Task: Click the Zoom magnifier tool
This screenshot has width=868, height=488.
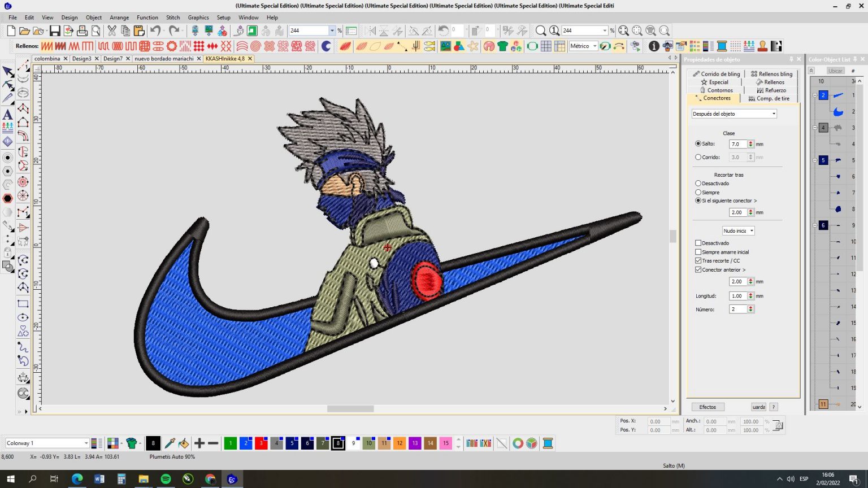Action: [541, 30]
